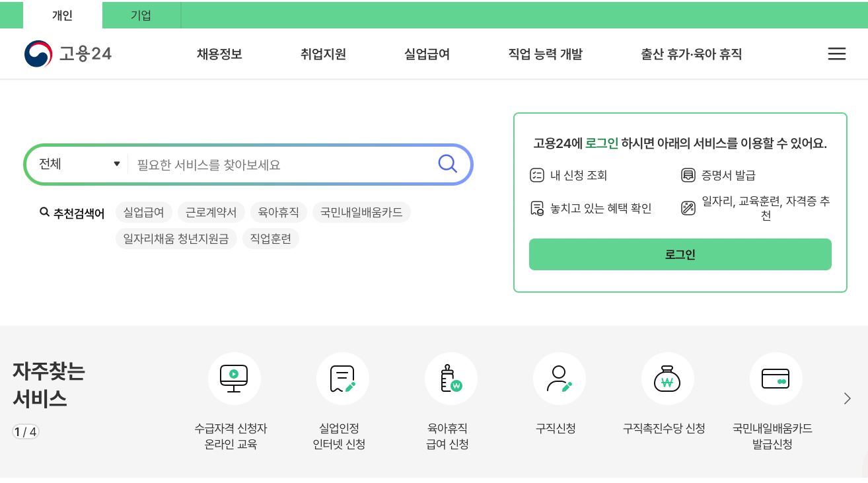Click the job and training recommendation icon
The width and height of the screenshot is (868, 483).
688,209
